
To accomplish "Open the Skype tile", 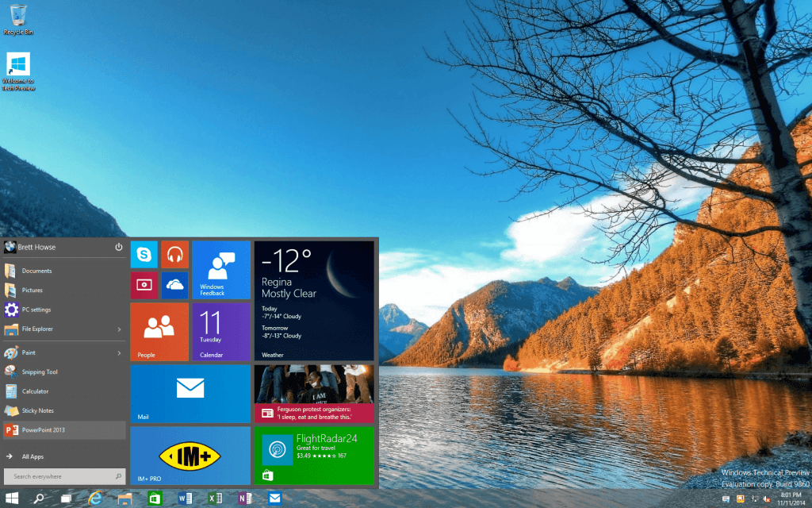I will pos(144,255).
